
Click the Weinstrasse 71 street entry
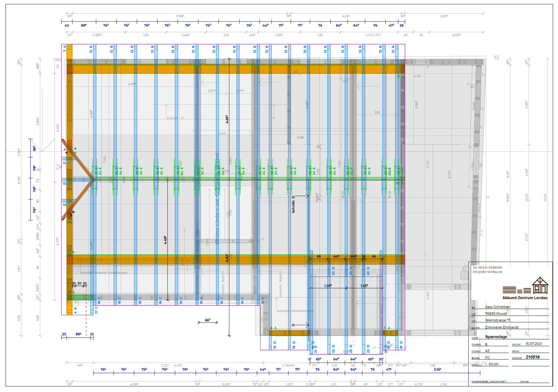pyautogui.click(x=497, y=320)
